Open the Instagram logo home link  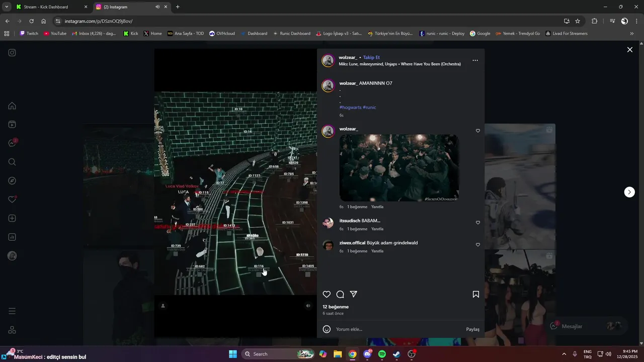[12, 52]
